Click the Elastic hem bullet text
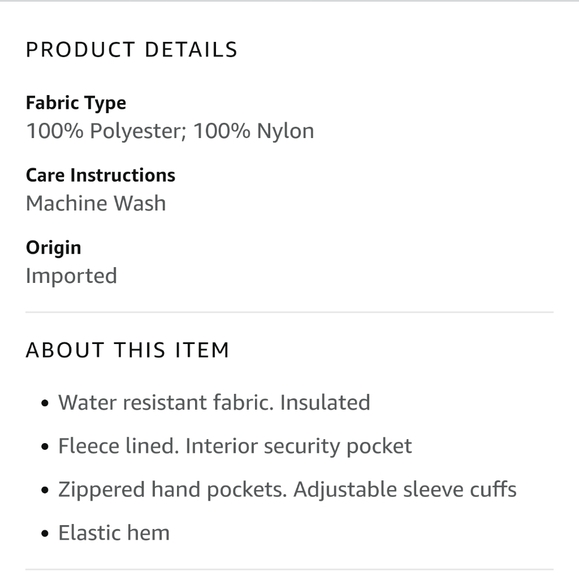Viewport: 579px width, 580px height. pos(114,533)
